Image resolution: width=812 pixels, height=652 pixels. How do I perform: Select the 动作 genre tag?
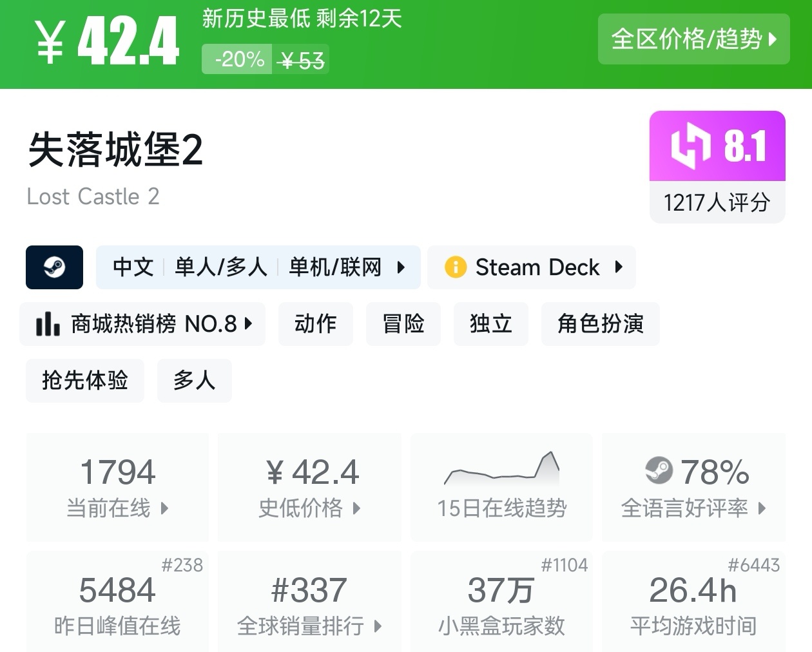[x=316, y=324]
